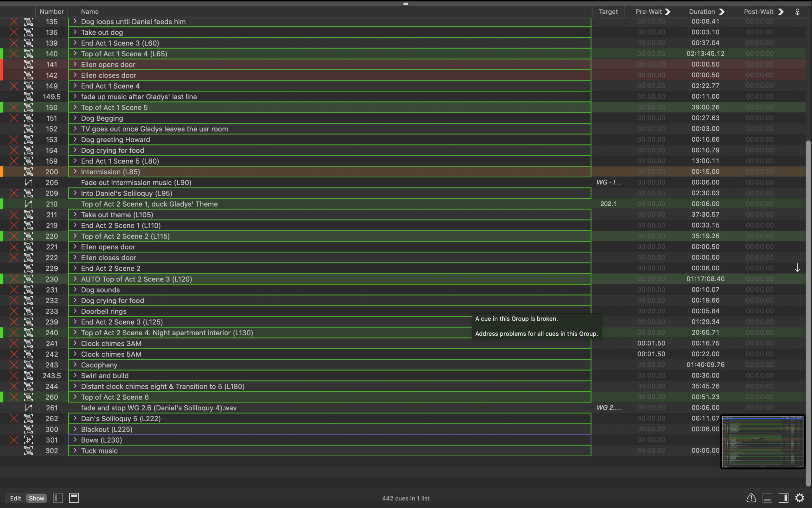The image size is (812, 508).
Task: Toggle the inspector panel icon in footer
Action: point(767,498)
